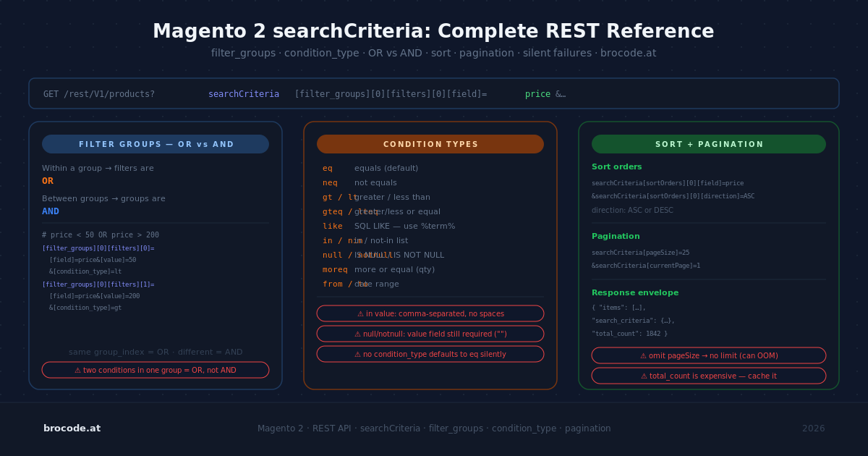868x456 pixels.
Task: Click the title 'Magento 2 searchCriteria: Complete REST Reference'
Action: (433, 32)
